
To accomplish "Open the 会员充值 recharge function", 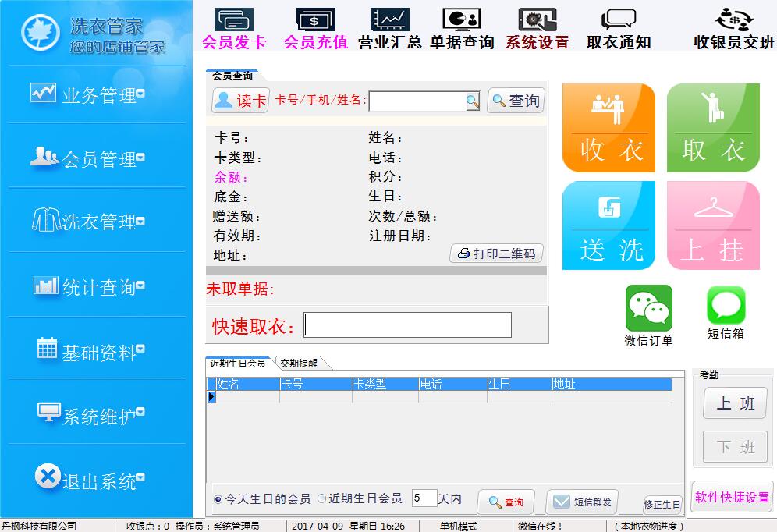I will [x=314, y=27].
